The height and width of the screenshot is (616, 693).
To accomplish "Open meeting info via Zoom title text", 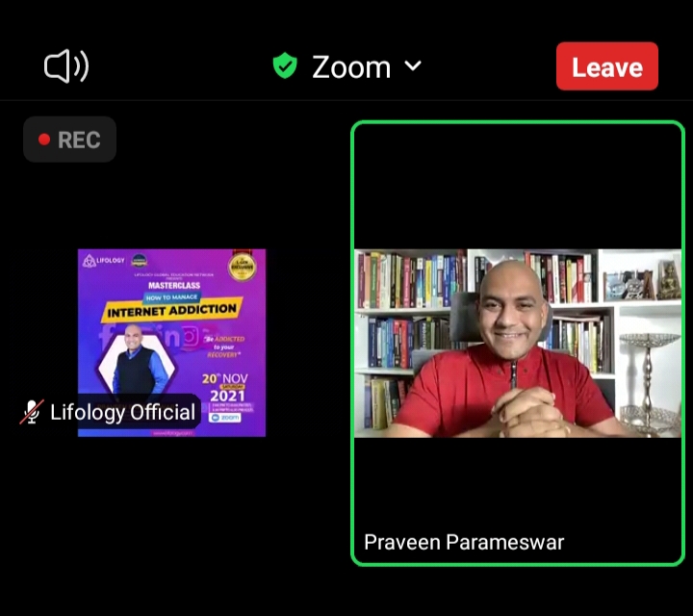I will click(x=351, y=67).
